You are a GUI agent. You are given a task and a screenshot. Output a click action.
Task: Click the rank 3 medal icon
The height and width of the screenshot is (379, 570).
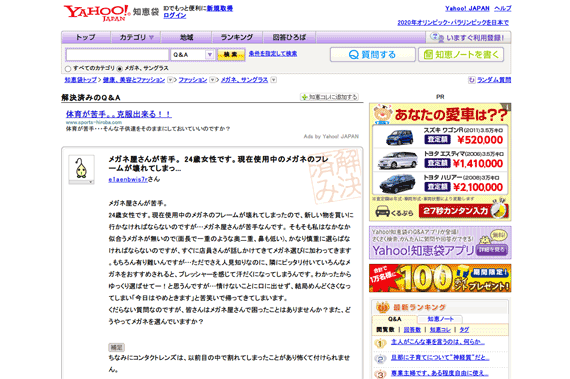pos(380,374)
